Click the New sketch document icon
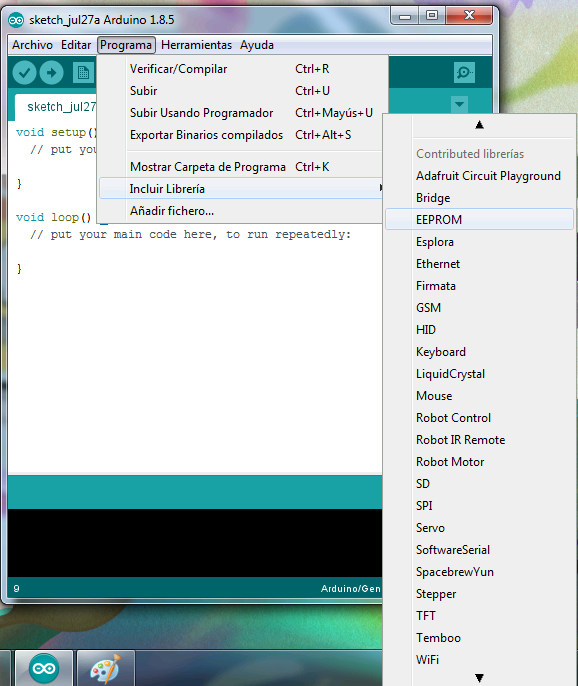The height and width of the screenshot is (686, 578). [x=83, y=73]
